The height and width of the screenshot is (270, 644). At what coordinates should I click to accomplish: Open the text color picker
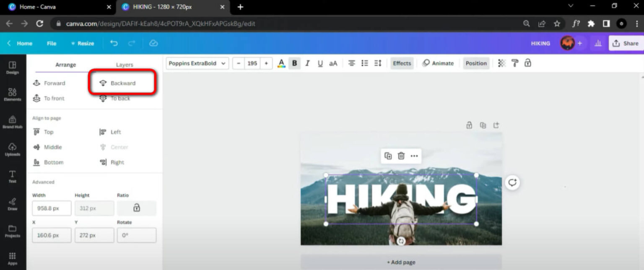[281, 63]
